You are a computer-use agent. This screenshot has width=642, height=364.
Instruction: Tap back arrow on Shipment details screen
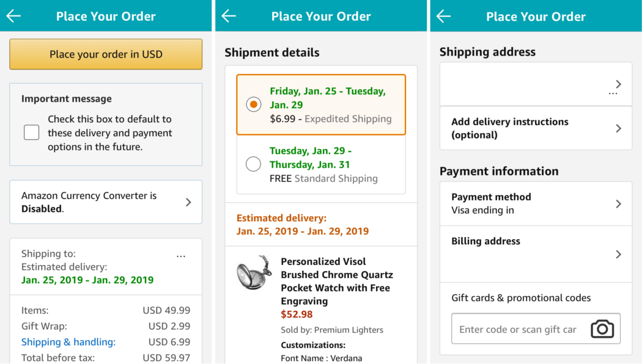click(x=229, y=16)
